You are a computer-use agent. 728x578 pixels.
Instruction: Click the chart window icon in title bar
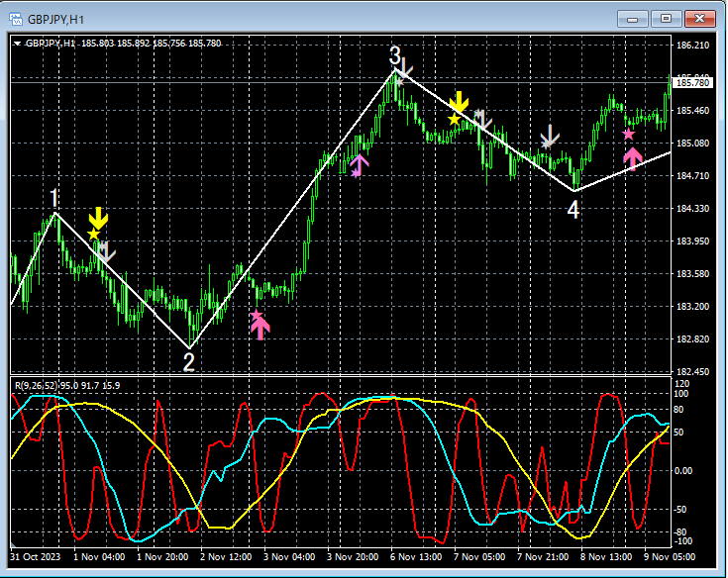(16, 18)
